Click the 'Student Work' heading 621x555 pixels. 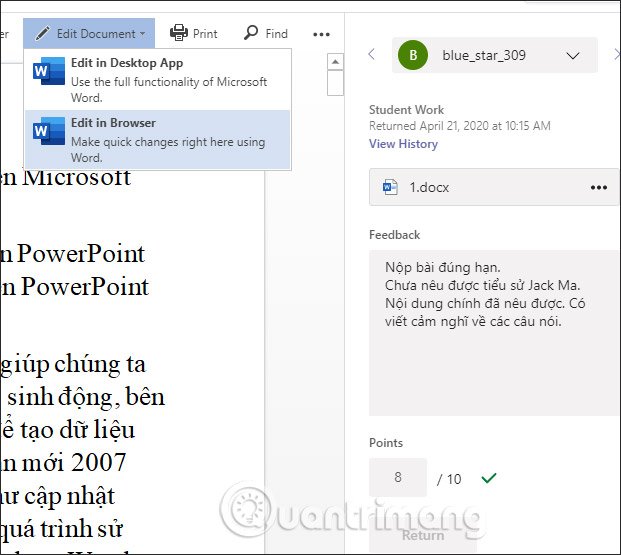coord(406,110)
